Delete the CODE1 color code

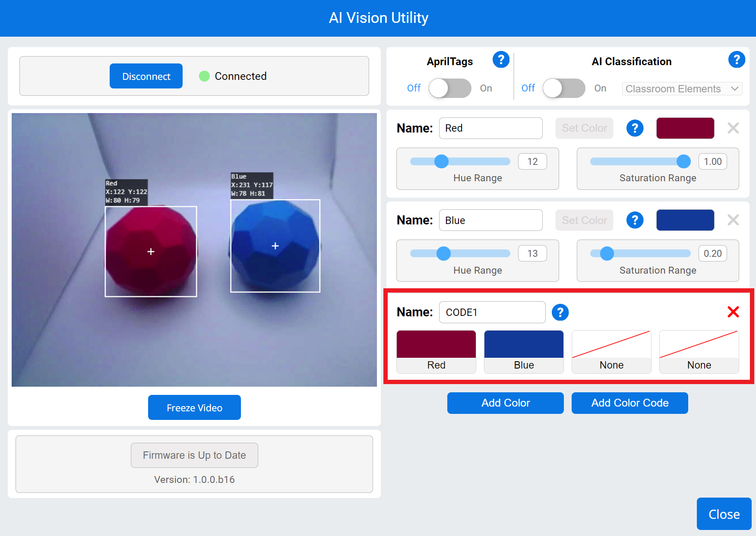[733, 312]
